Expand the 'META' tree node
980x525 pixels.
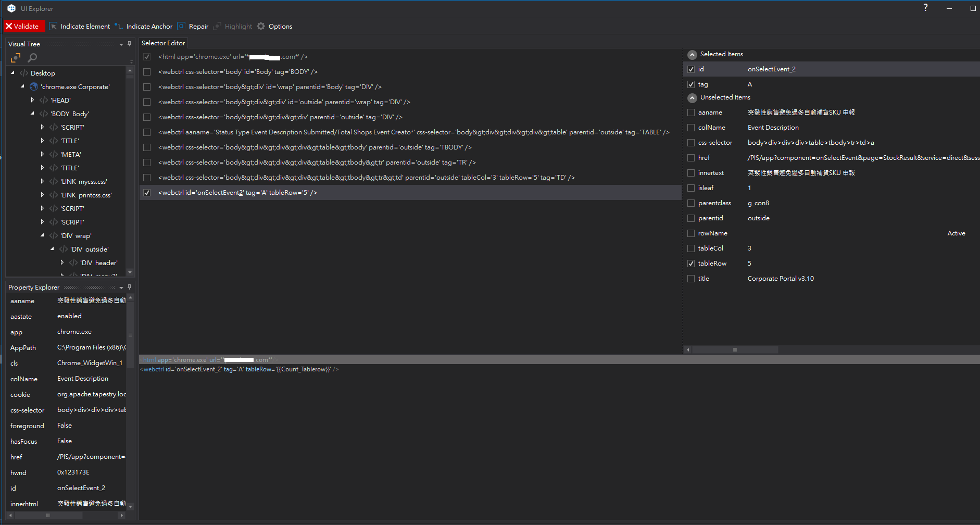[x=42, y=154]
